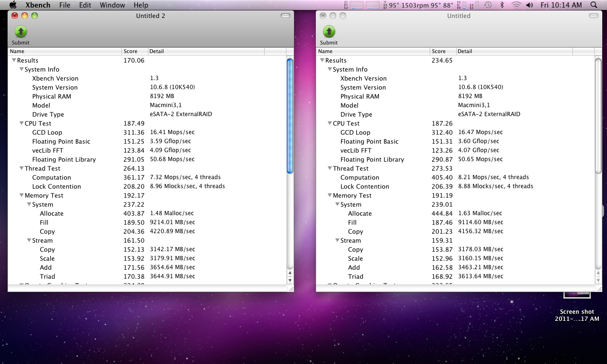The width and height of the screenshot is (607, 364).
Task: Open the Xbench application menu
Action: pyautogui.click(x=38, y=5)
